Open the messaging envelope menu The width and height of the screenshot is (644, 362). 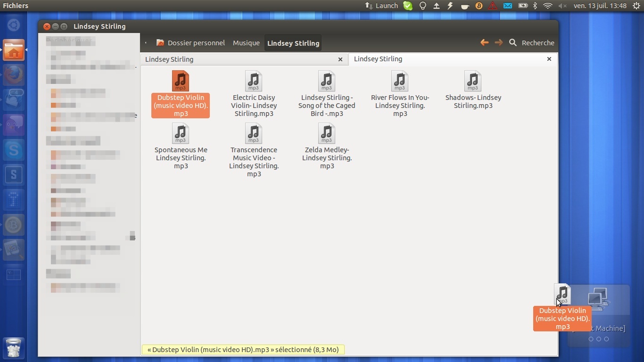click(508, 6)
